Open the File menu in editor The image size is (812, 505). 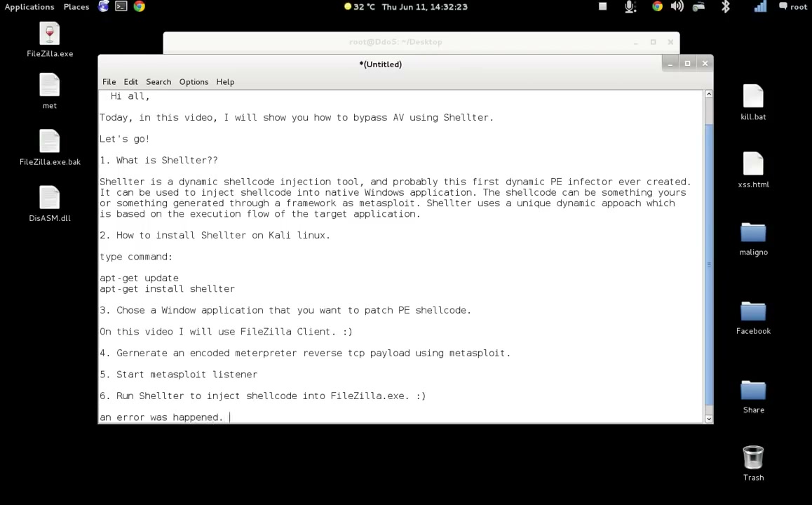coord(109,82)
